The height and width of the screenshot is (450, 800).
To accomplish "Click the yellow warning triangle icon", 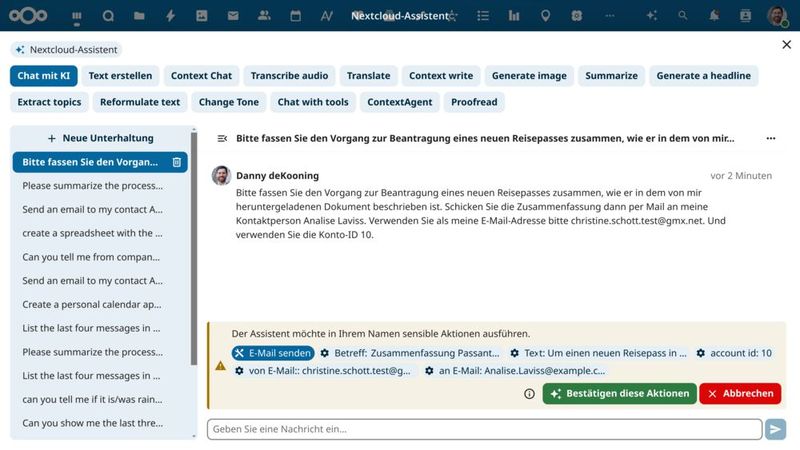I will pos(220,366).
